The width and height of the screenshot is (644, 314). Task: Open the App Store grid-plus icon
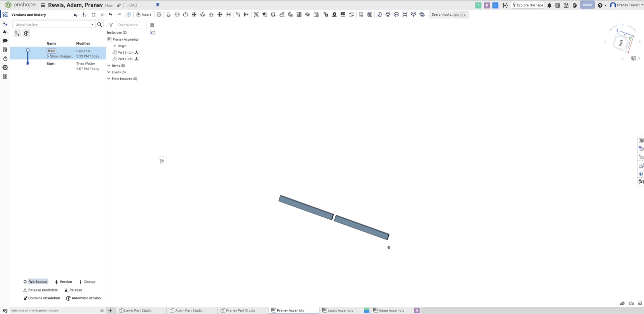point(566,5)
